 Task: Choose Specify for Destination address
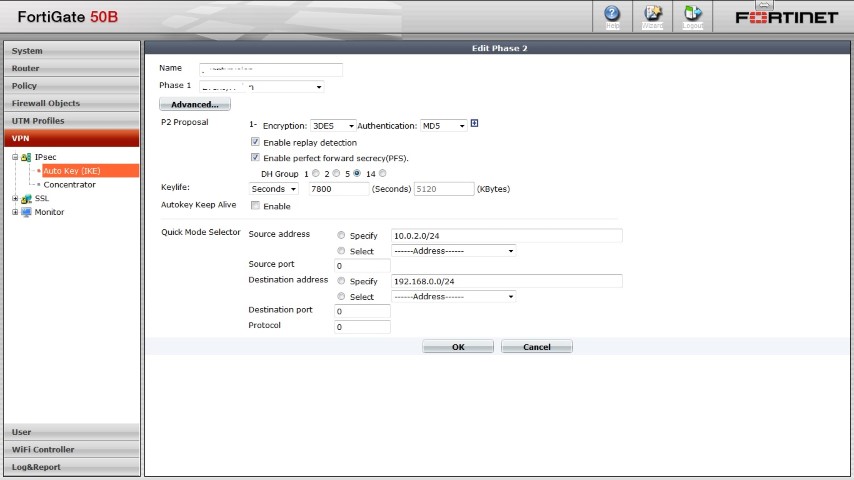(341, 281)
